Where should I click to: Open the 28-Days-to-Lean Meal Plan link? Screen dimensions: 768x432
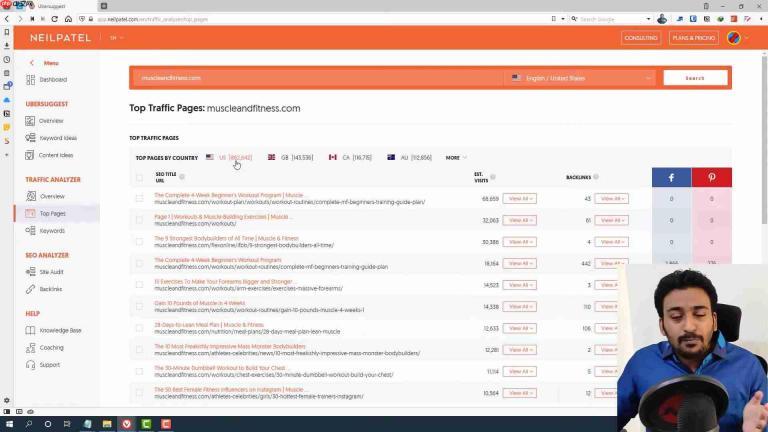(x=209, y=324)
